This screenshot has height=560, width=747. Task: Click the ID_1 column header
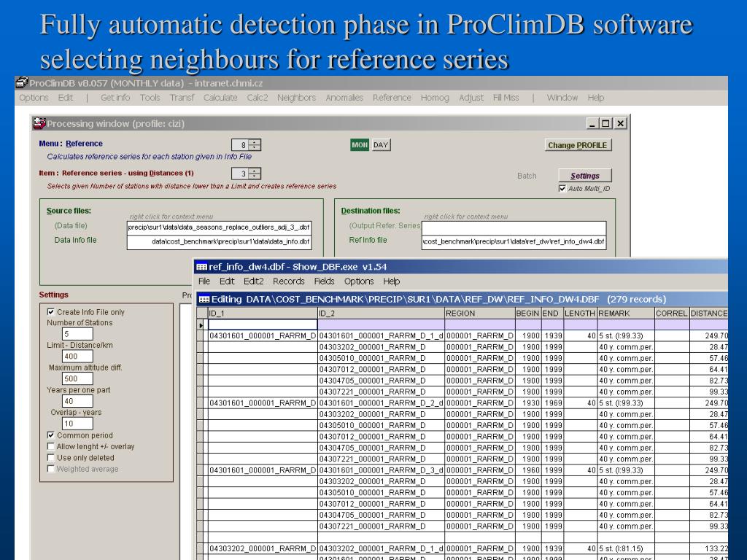263,314
